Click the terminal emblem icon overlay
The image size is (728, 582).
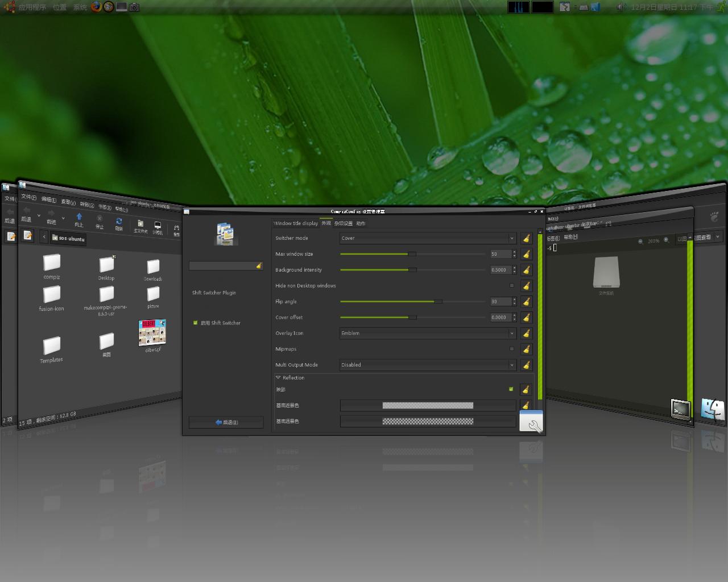[x=681, y=409]
